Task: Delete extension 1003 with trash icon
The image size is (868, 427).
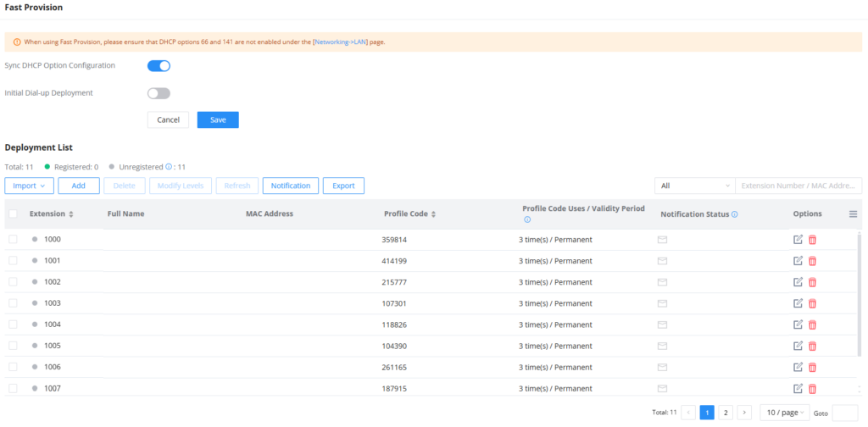Action: coord(813,303)
